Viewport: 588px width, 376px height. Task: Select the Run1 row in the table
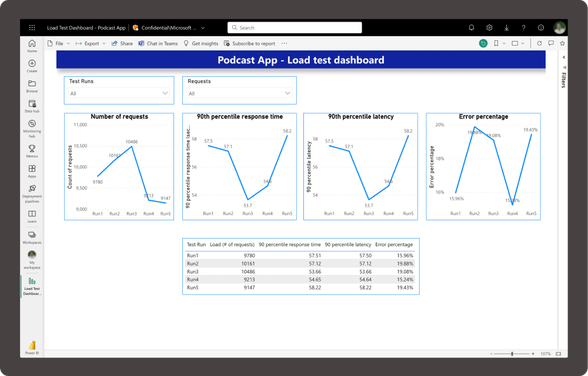click(x=300, y=255)
